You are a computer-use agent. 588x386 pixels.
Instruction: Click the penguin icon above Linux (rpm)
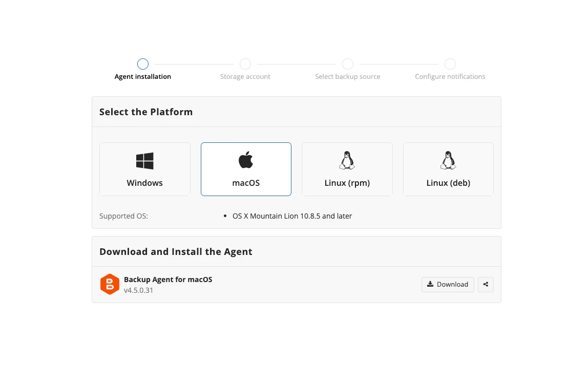pos(347,160)
